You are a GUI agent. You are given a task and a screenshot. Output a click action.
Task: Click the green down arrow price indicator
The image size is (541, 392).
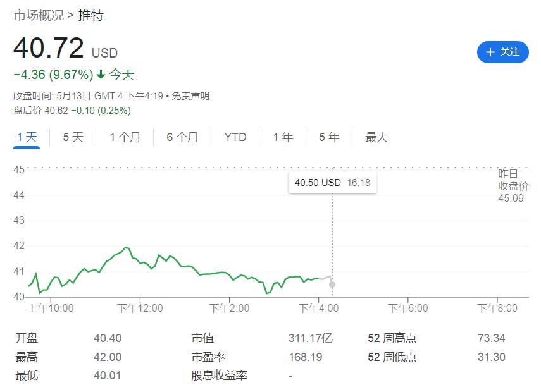pyautogui.click(x=101, y=75)
